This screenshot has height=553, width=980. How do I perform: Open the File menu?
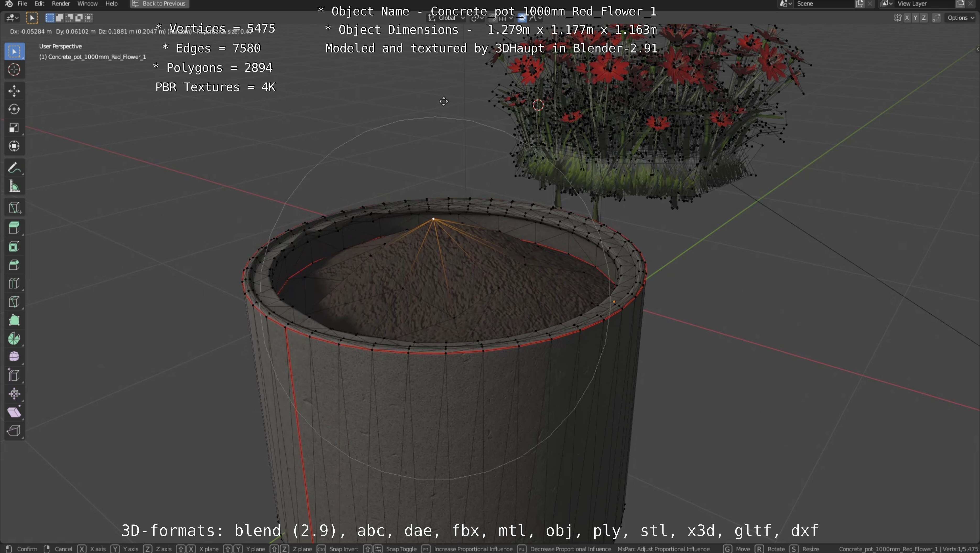click(23, 3)
